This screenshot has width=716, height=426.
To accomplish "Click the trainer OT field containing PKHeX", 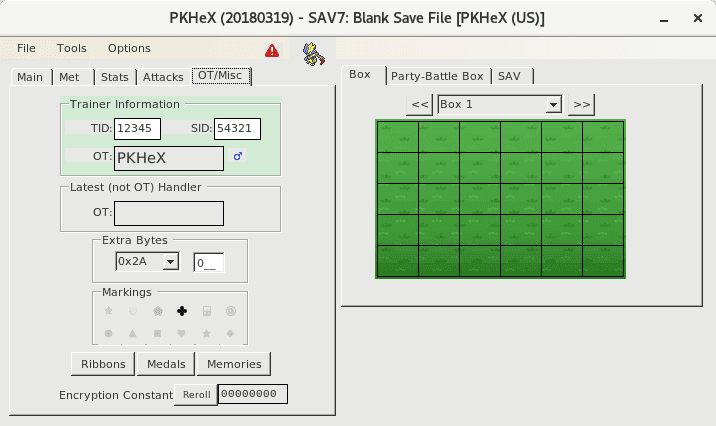I will (x=169, y=158).
